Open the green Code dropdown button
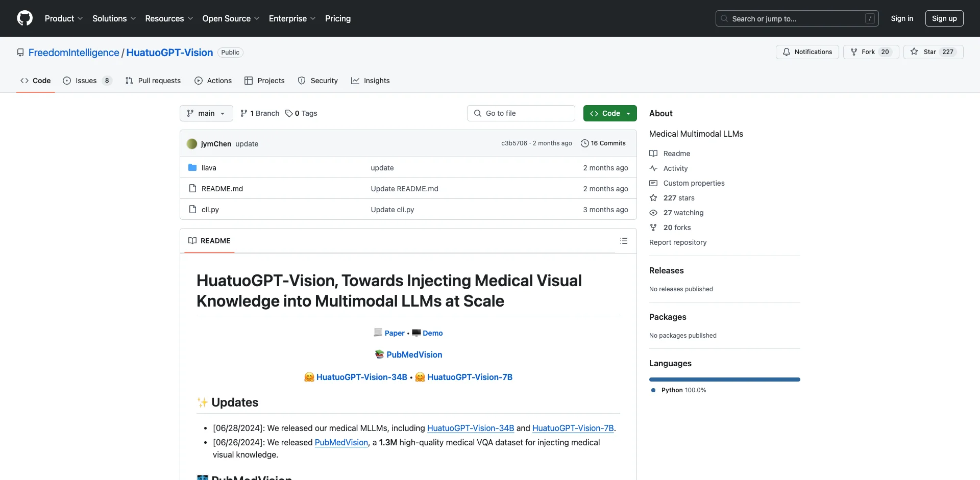Image resolution: width=980 pixels, height=480 pixels. point(610,113)
